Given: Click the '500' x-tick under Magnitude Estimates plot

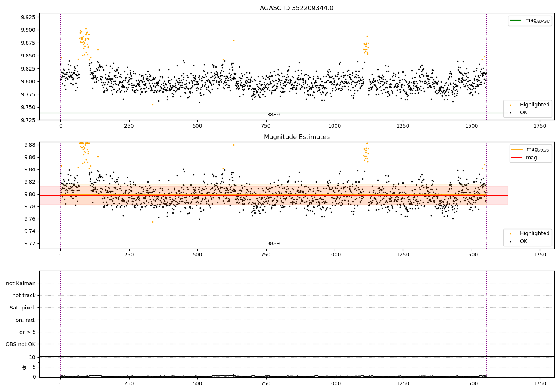Looking at the screenshot, I should [x=197, y=255].
